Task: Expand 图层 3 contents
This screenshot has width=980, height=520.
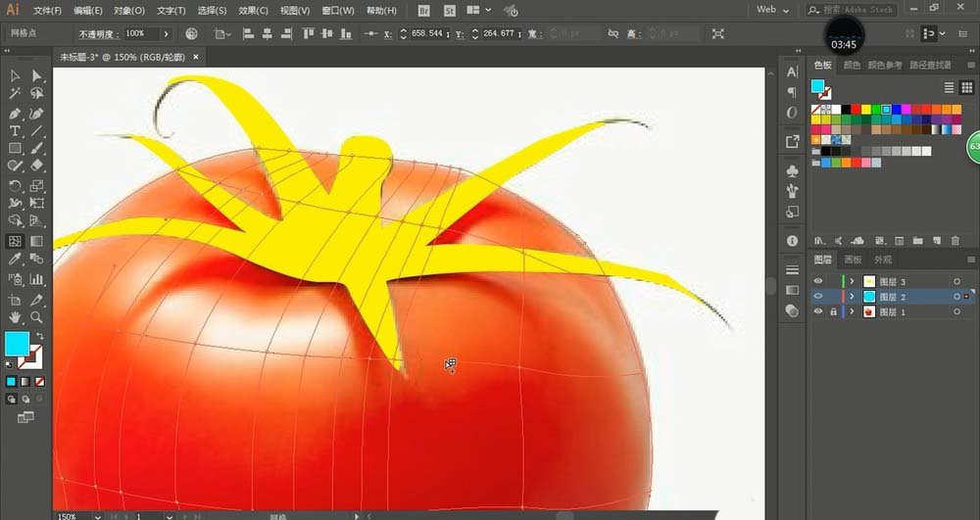Action: coord(852,282)
